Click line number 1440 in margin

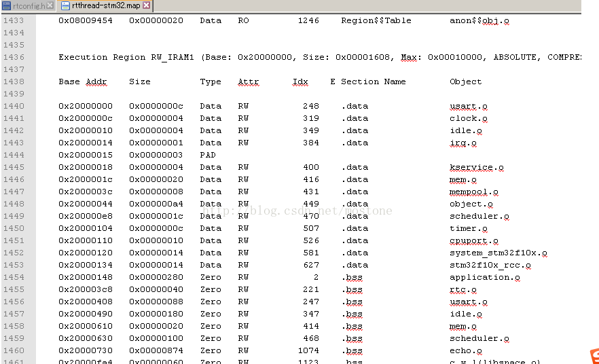14,106
